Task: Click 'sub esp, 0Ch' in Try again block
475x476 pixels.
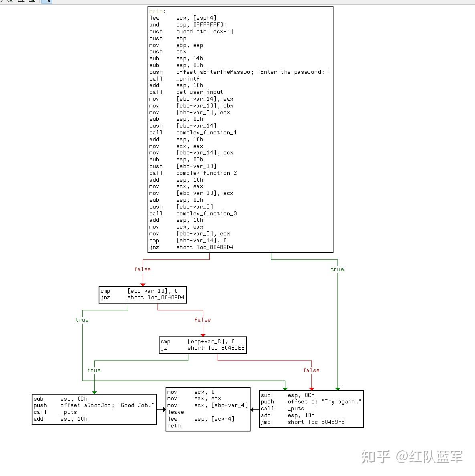Action: (x=288, y=395)
